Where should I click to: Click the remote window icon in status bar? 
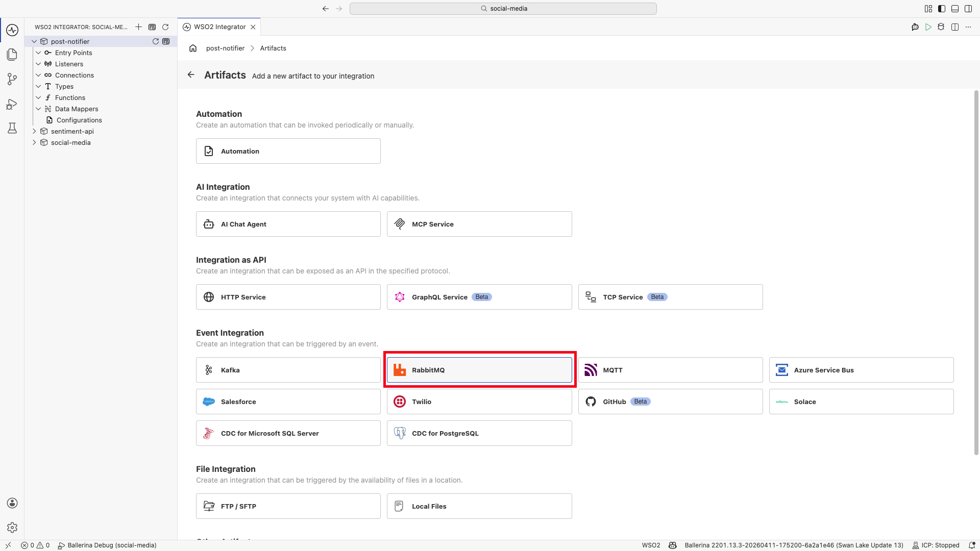pos(8,545)
